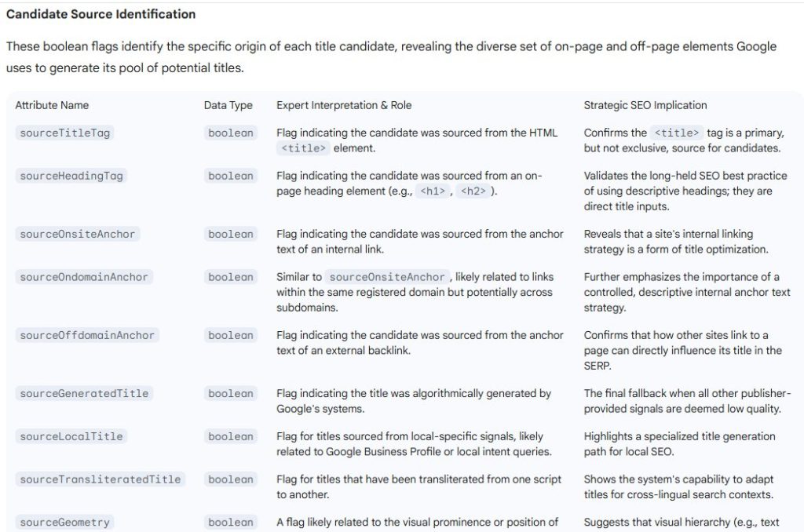Select the sourceHeadingTag attribute name chip
The image size is (804, 532).
point(71,177)
